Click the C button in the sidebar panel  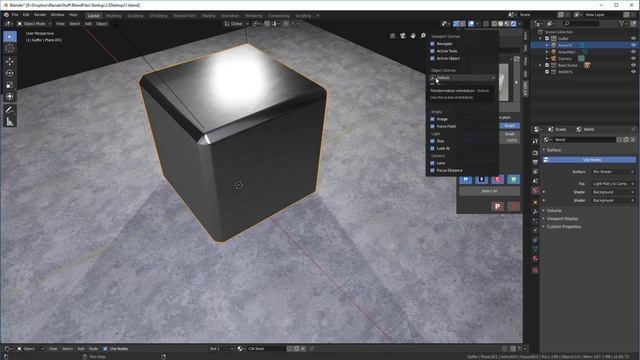[498, 180]
